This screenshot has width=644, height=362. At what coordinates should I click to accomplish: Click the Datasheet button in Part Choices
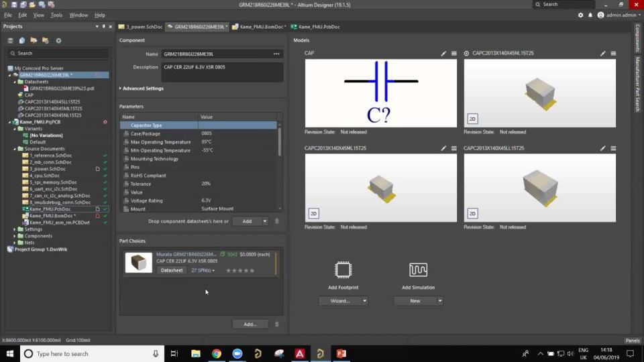click(172, 270)
